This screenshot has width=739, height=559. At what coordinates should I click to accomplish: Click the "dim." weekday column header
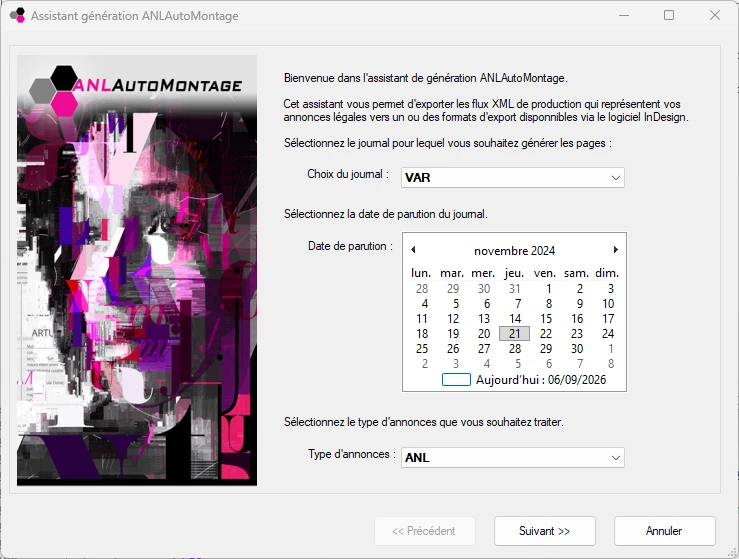coord(607,273)
